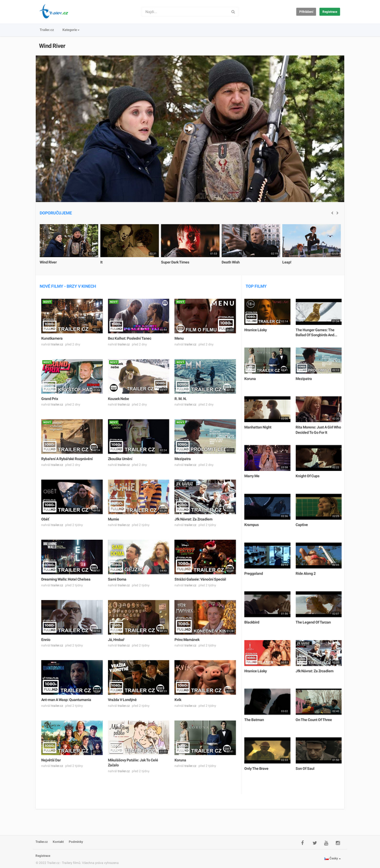The image size is (380, 868).
Task: Open Preggoland top film thumbnail
Action: [x=267, y=556]
